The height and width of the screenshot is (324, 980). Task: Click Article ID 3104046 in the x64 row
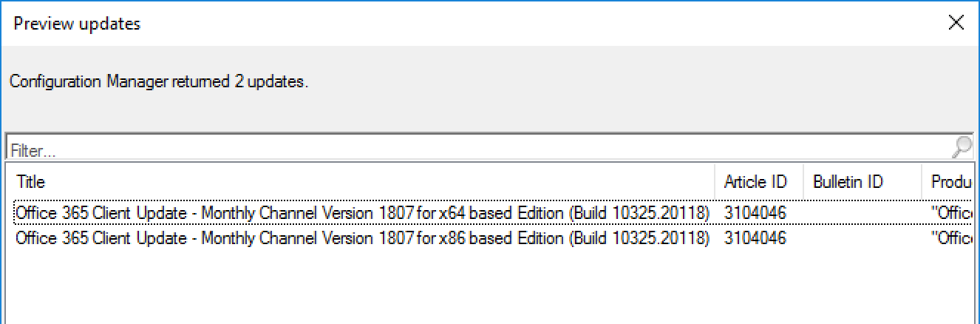coord(755,214)
